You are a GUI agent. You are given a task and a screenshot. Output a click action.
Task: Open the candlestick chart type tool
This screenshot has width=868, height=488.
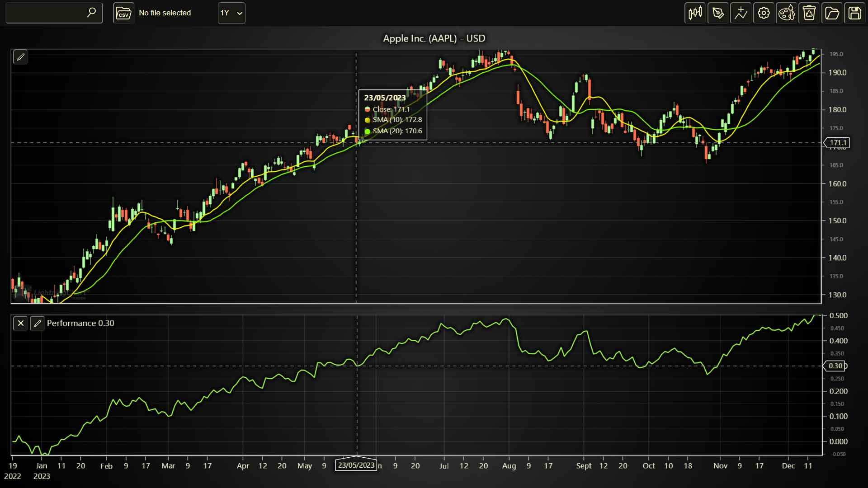pyautogui.click(x=695, y=13)
